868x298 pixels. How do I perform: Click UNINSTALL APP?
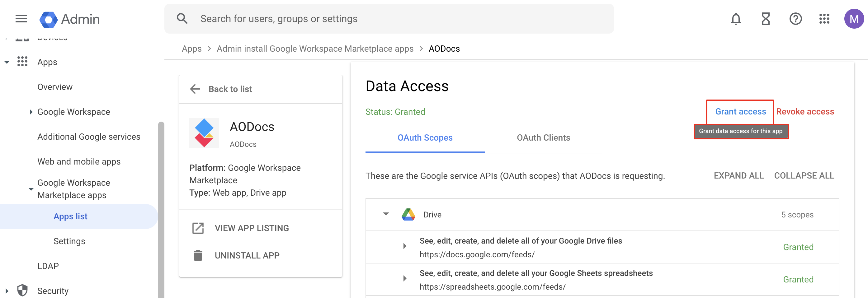pos(247,256)
